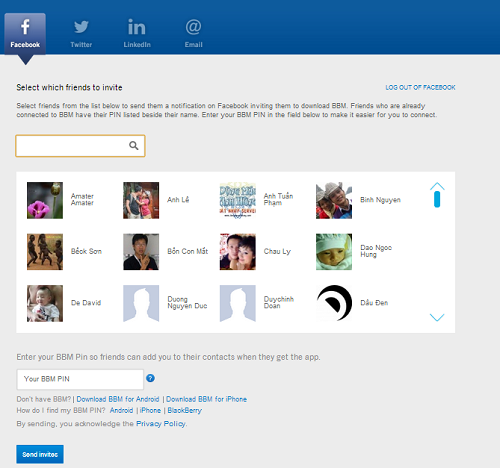Select the Facebook tab

[25, 34]
